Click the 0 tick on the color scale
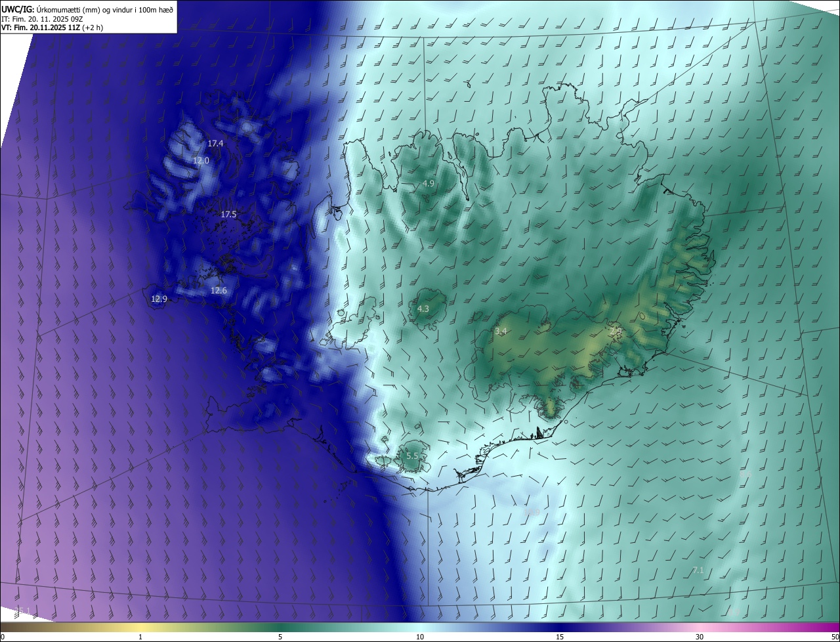 pyautogui.click(x=2, y=637)
